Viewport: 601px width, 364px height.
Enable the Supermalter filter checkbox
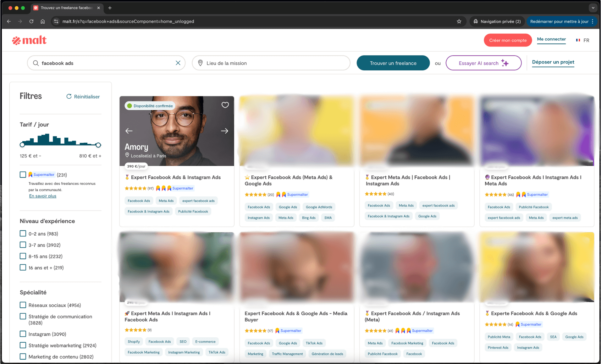pyautogui.click(x=23, y=174)
